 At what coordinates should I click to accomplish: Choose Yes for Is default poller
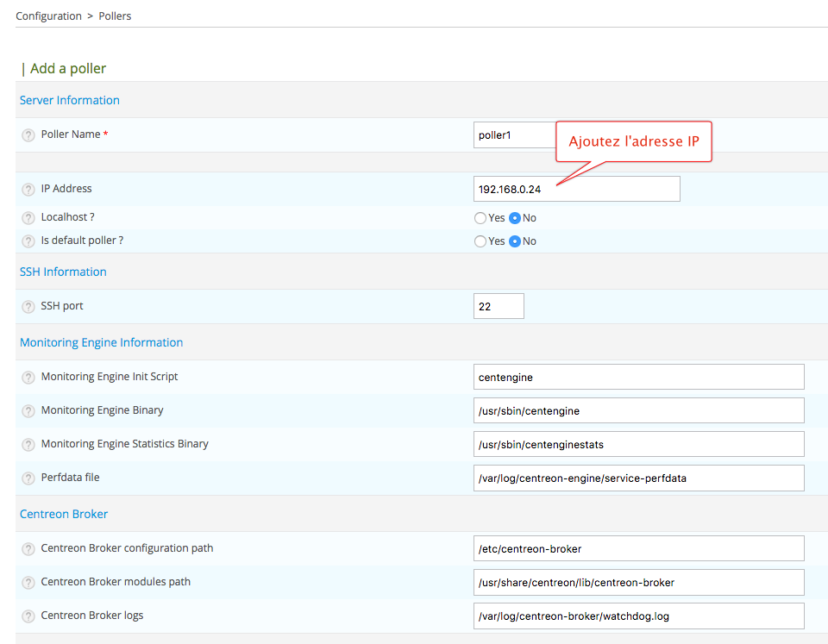pyautogui.click(x=480, y=241)
